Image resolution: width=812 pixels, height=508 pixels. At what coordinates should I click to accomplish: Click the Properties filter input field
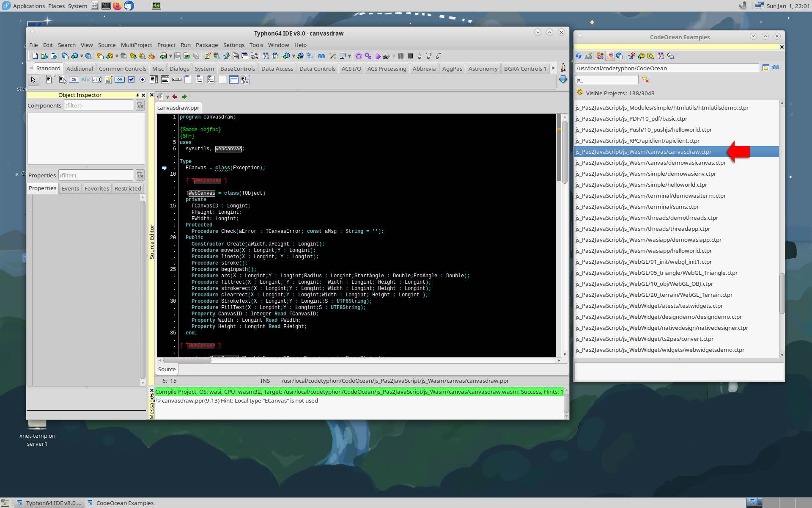96,175
